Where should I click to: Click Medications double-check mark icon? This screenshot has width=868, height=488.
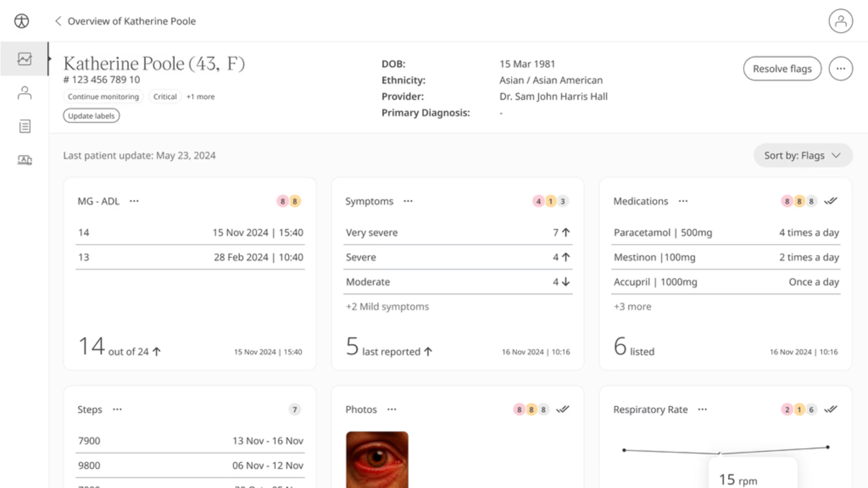coord(830,201)
